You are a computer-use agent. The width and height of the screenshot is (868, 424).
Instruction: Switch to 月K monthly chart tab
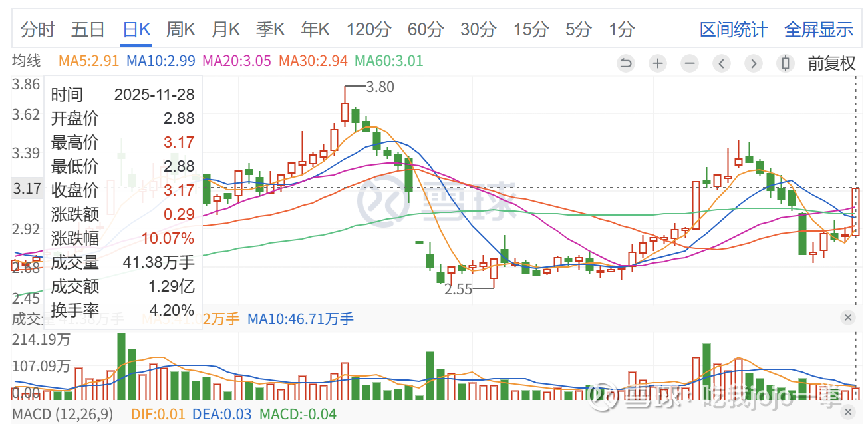pos(225,29)
